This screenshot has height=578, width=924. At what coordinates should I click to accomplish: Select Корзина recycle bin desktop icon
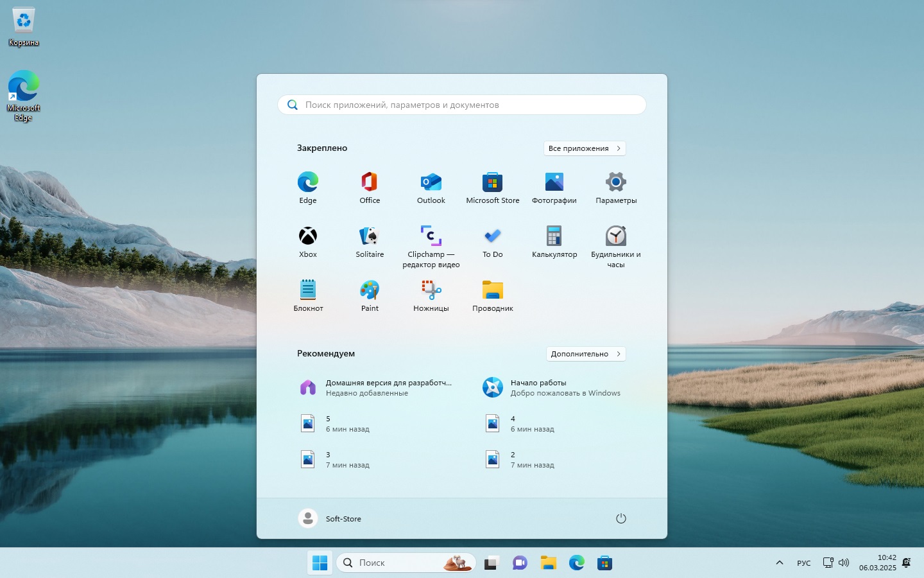24,27
